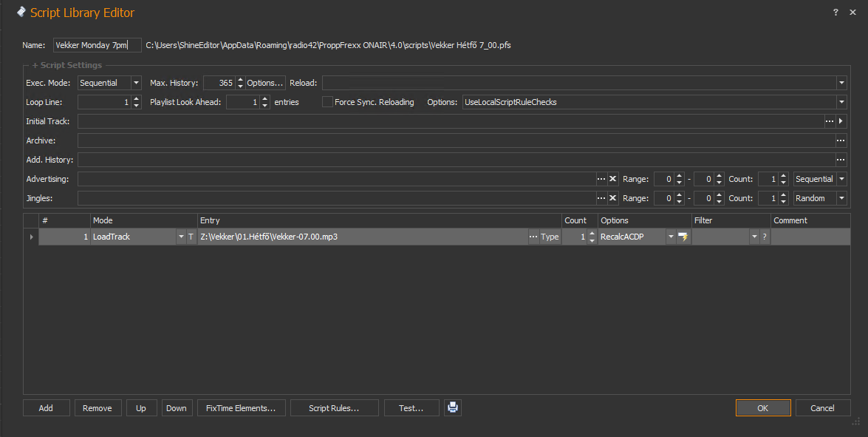Open the UseLocalScriptRuleChecks Options dropdown
Screen dimensions: 868x437
(841, 102)
